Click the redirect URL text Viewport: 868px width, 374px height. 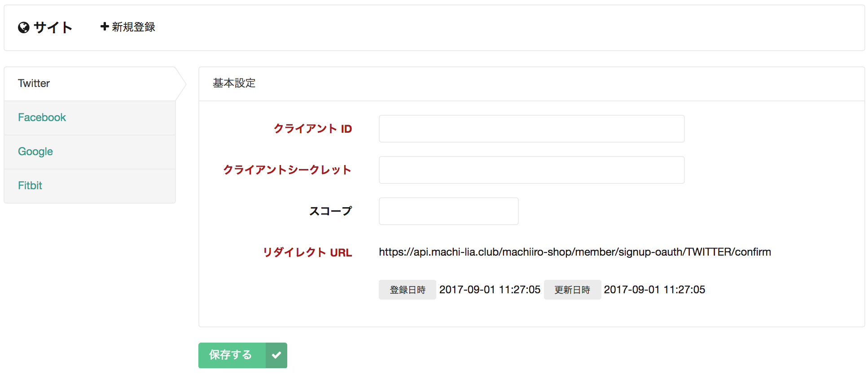click(x=575, y=252)
